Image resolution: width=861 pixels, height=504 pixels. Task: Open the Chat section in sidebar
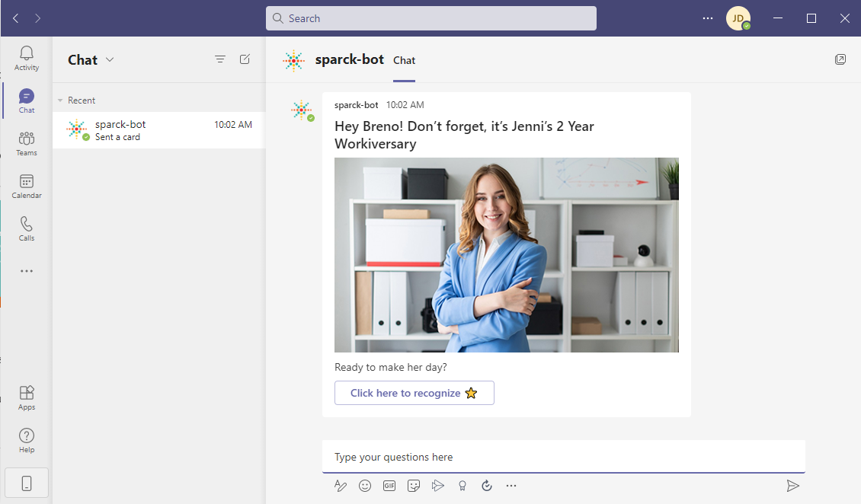(x=27, y=101)
